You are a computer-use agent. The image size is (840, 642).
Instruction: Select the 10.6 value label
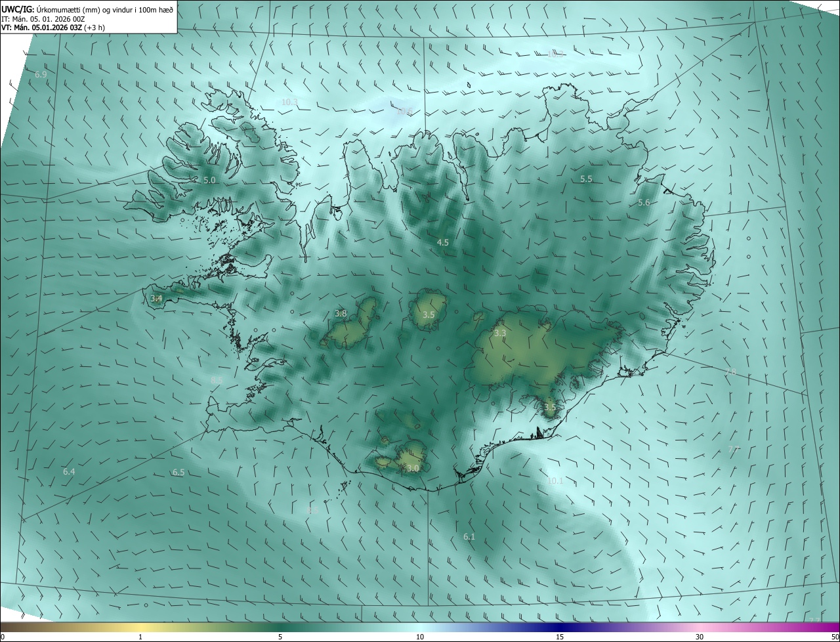pos(404,112)
